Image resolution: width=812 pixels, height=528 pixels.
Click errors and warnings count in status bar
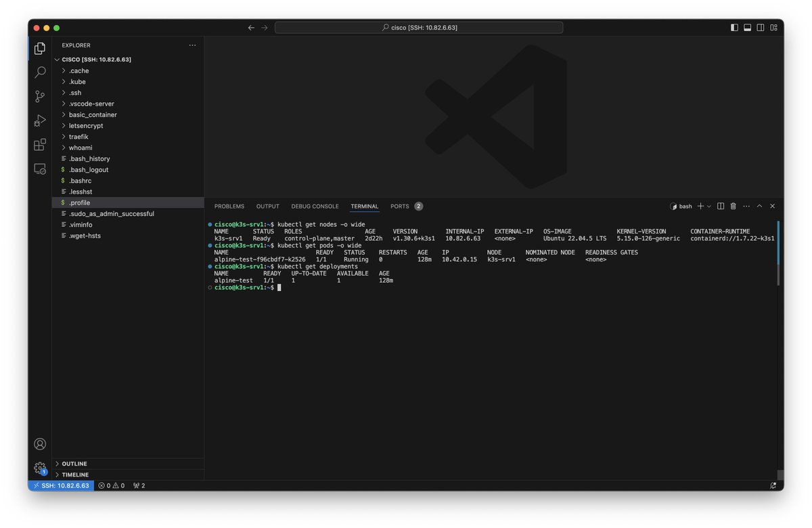click(x=112, y=485)
